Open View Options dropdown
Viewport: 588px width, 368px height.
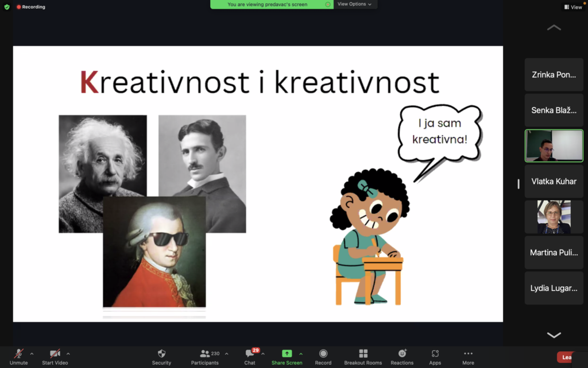click(355, 4)
